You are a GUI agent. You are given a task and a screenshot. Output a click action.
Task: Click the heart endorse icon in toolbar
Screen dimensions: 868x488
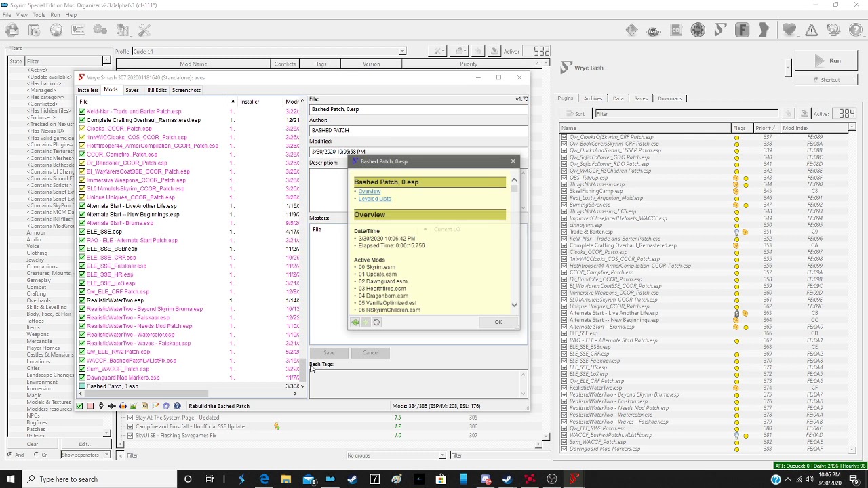(789, 30)
